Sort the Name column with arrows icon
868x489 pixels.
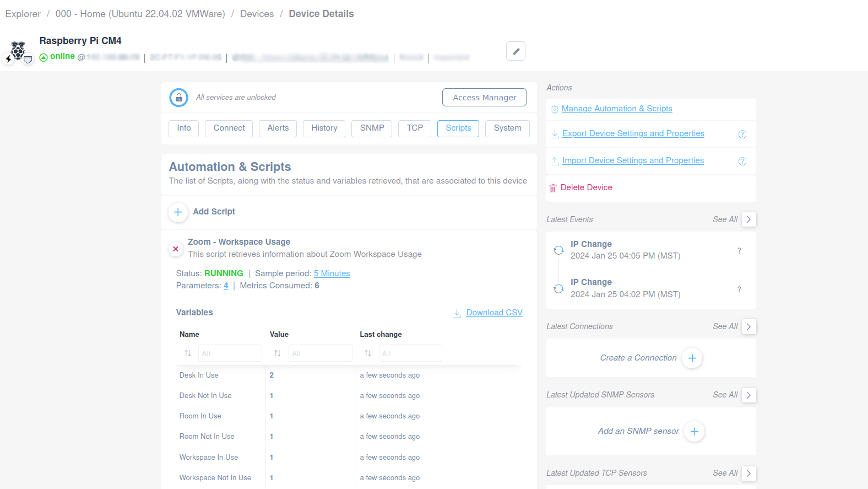tap(188, 353)
